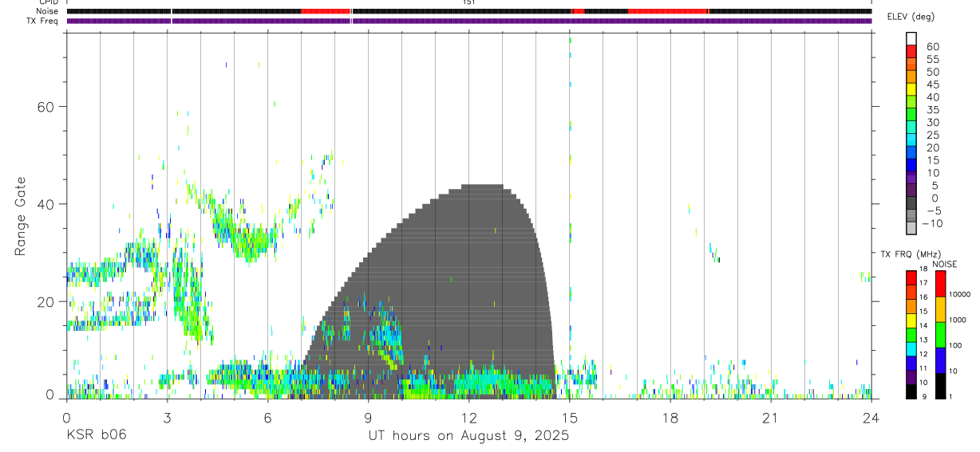Click the "10000" value on the NOISE scale
Screen dimensions: 980x452
pos(960,294)
